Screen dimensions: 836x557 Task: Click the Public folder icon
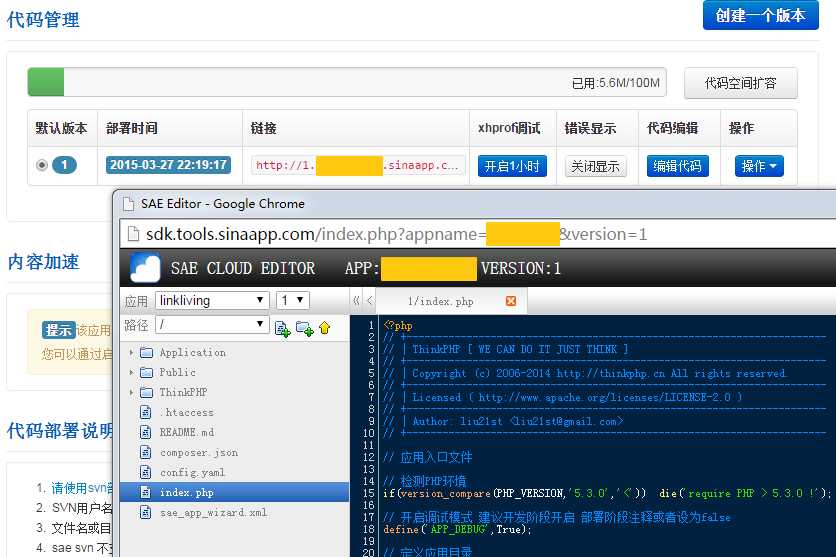pyautogui.click(x=146, y=372)
